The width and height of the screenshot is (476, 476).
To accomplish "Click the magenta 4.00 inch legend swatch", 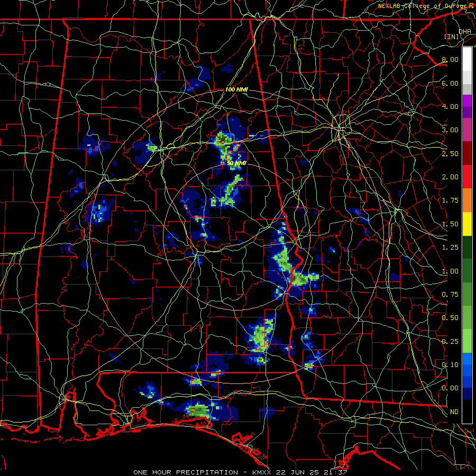I will (x=467, y=100).
